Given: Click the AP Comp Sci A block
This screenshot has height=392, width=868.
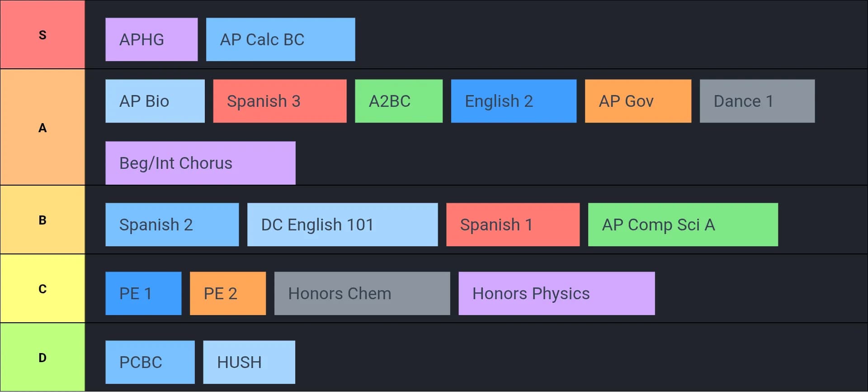Looking at the screenshot, I should (683, 225).
